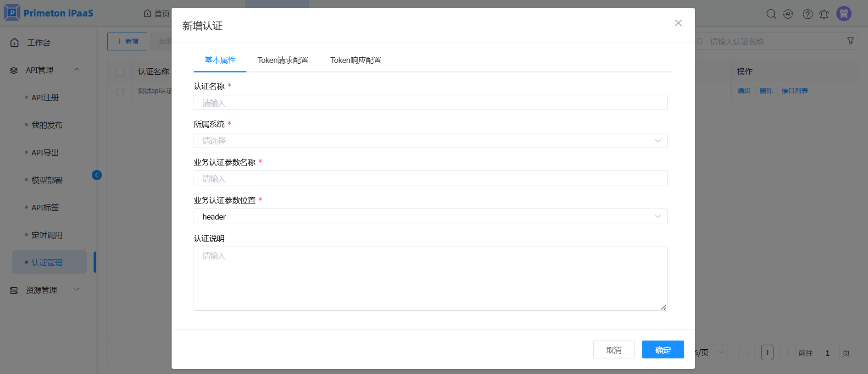Click the Primeton iPaaS logo
The image size is (868, 374).
pos(49,13)
